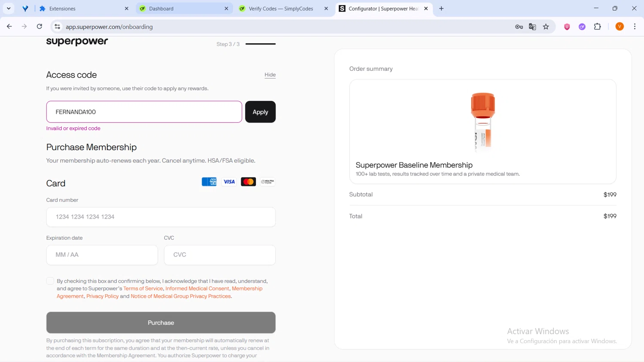Image resolution: width=644 pixels, height=362 pixels.
Task: Open the Informed Medical Consent link
Action: (197, 289)
